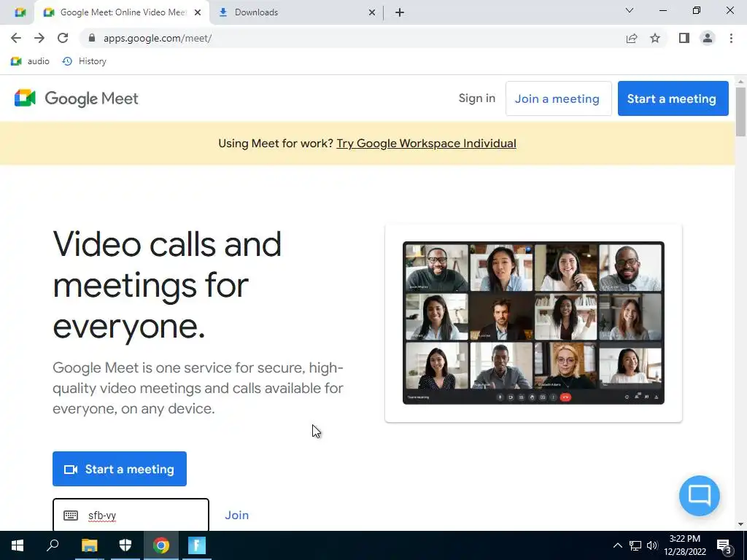
Task: Open File Explorer from taskbar
Action: click(89, 545)
